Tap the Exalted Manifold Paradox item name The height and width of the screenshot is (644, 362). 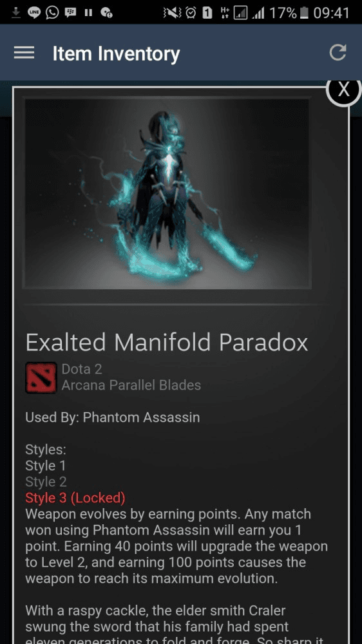(x=166, y=343)
